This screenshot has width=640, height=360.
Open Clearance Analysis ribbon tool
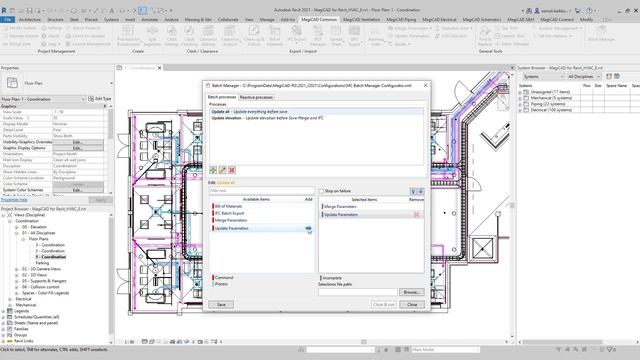pyautogui.click(x=230, y=35)
